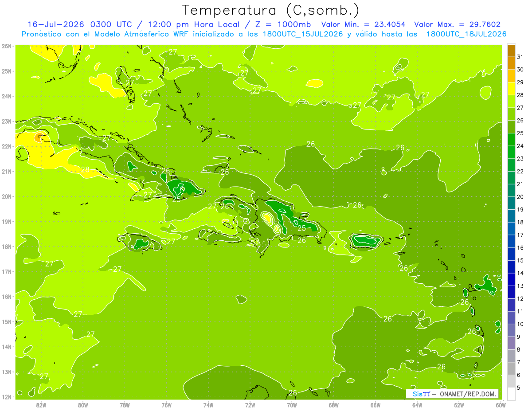Select the '1800UTC_18JUL2026' valid-until time
Viewport: 532px width, 411px height.
[x=466, y=34]
